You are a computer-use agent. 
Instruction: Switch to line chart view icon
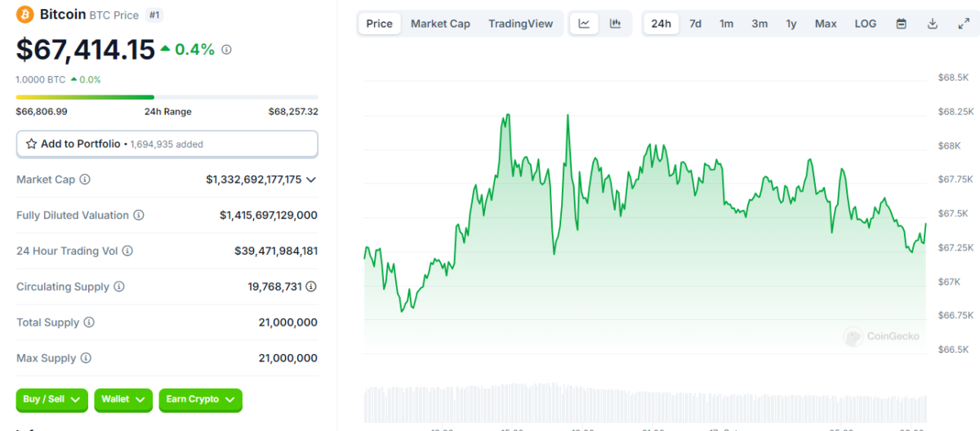pos(584,24)
